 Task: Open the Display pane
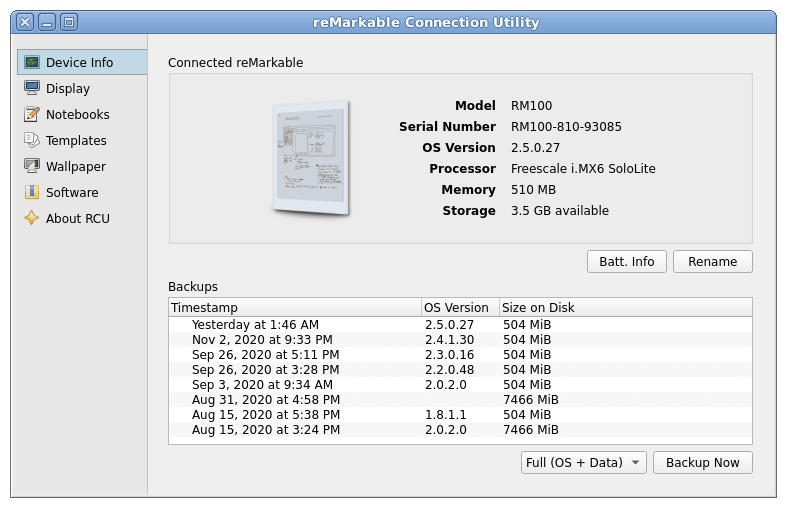(x=83, y=88)
